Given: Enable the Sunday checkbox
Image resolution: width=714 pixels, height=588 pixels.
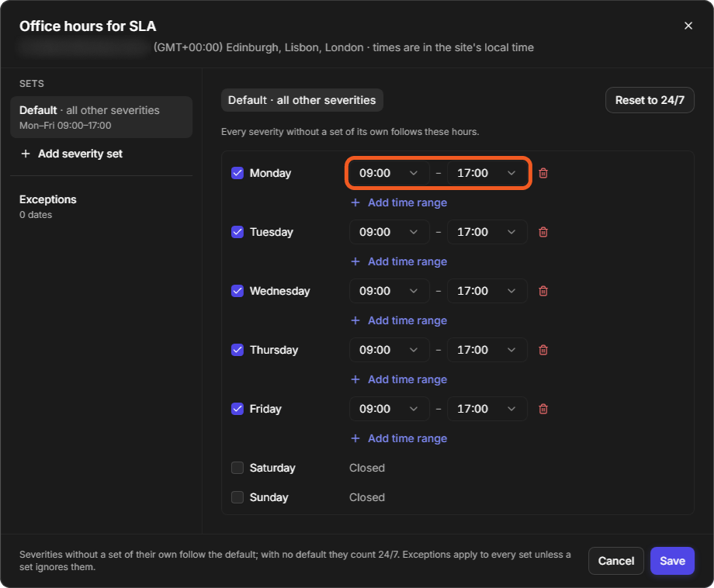Looking at the screenshot, I should click(237, 497).
